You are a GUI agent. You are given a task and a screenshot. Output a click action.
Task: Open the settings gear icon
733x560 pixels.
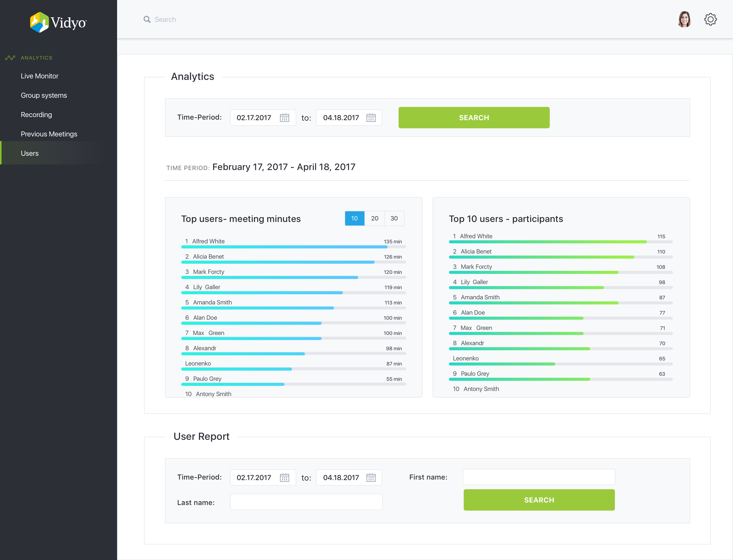710,19
